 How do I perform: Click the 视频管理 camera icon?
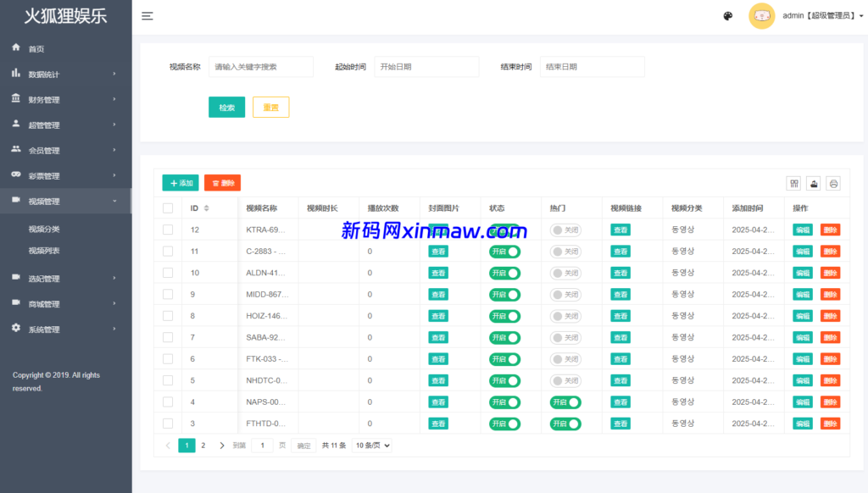click(16, 200)
